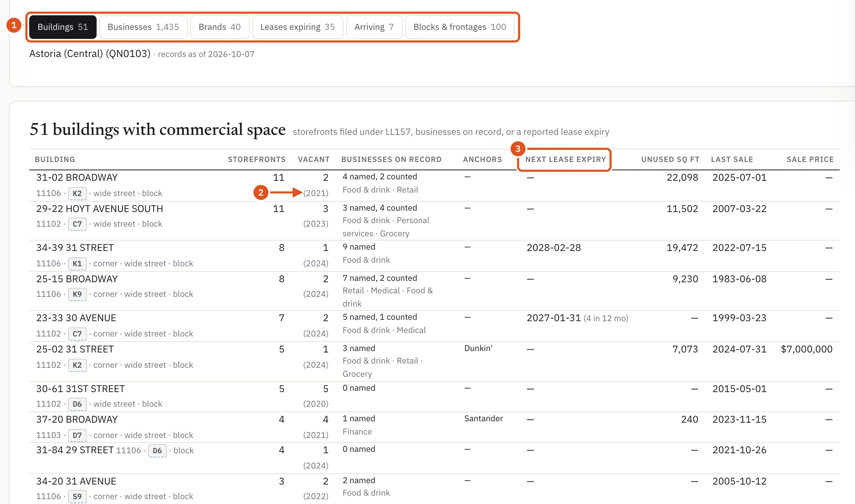The width and height of the screenshot is (855, 504).
Task: Open building 37-20 BROADWAY
Action: pos(77,420)
